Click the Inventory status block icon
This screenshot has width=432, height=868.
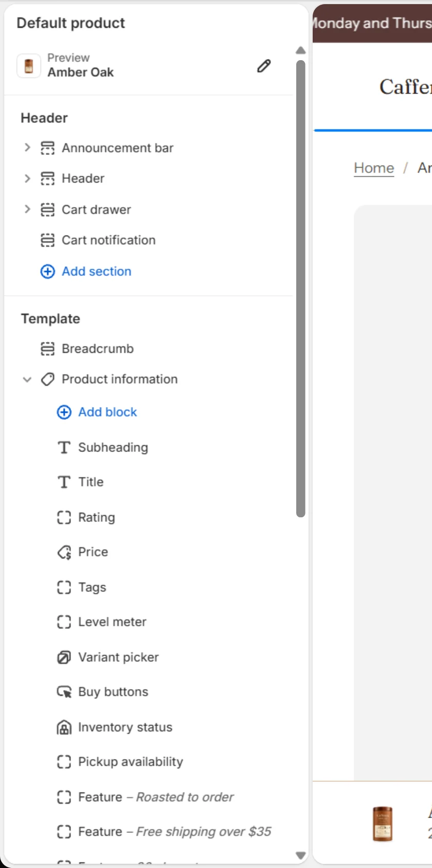tap(64, 727)
